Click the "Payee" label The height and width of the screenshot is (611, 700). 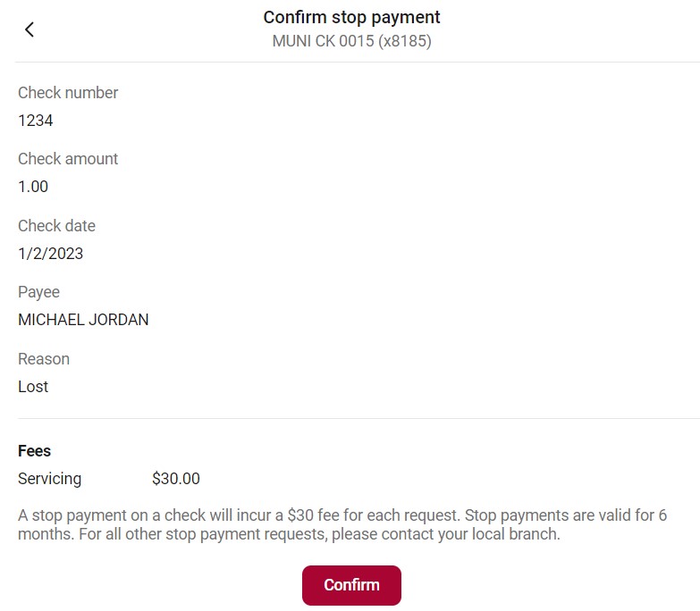coord(38,292)
